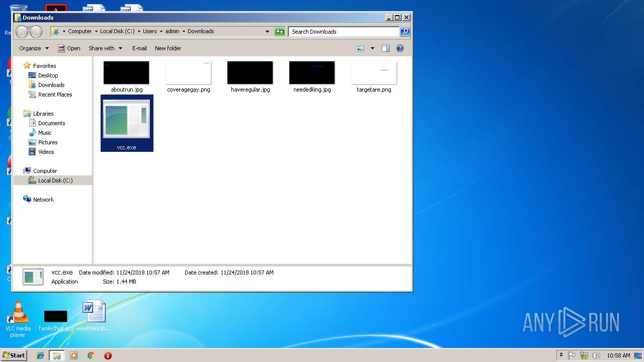Create a New folder
The height and width of the screenshot is (362, 644).
168,48
